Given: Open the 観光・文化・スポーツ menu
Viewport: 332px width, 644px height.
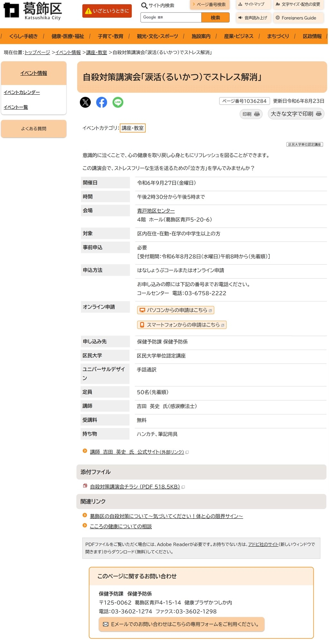Looking at the screenshot, I should [157, 36].
